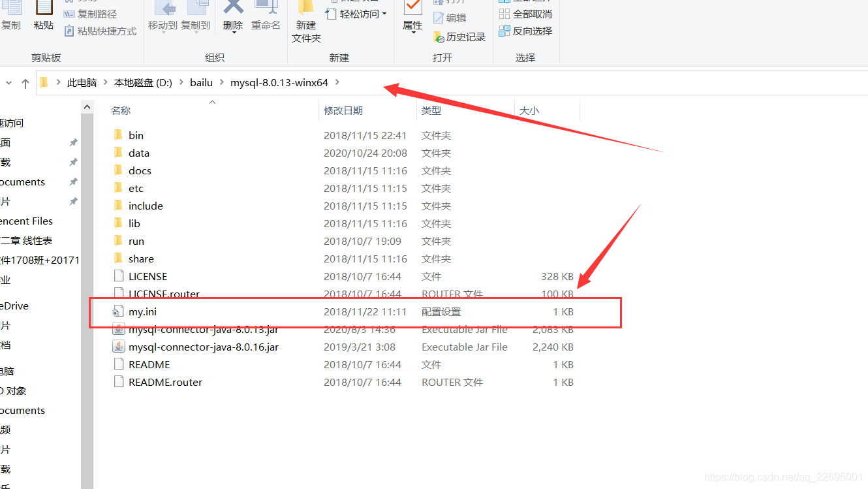Select the LICENSE.router file name
This screenshot has width=868, height=489.
pyautogui.click(x=164, y=294)
